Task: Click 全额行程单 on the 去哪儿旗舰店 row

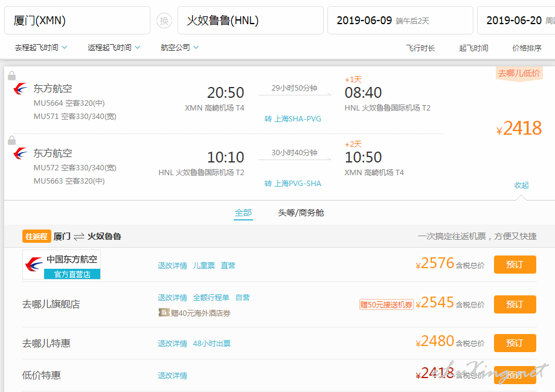Action: tap(211, 297)
